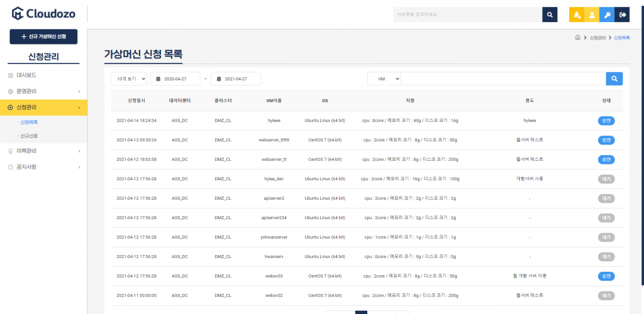The image size is (644, 314).
Task: Click the blue search button in filter bar
Action: point(614,78)
